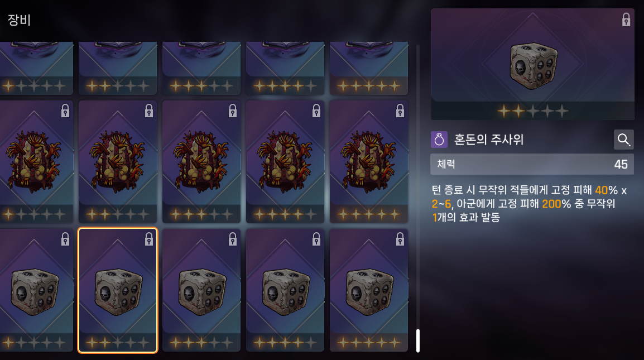Viewport: 644px width, 360px height.
Task: Select the highlighted two-star chaos dice card
Action: (117, 290)
